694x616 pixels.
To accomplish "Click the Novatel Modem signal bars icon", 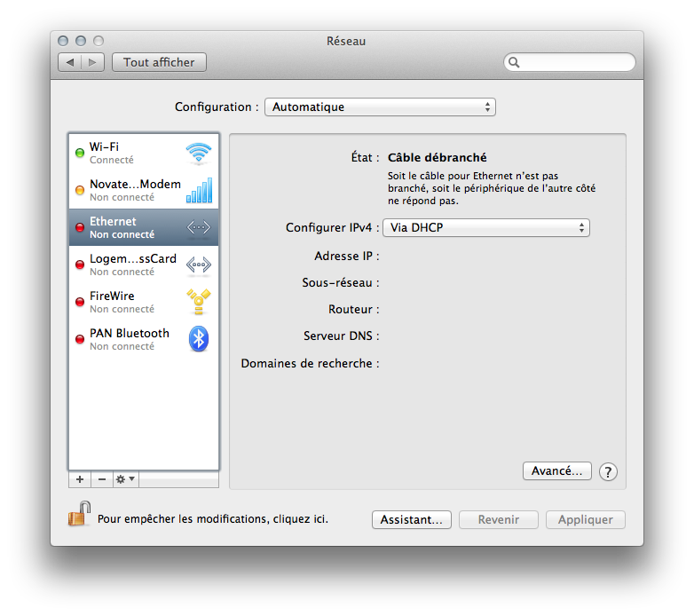I will pyautogui.click(x=199, y=190).
